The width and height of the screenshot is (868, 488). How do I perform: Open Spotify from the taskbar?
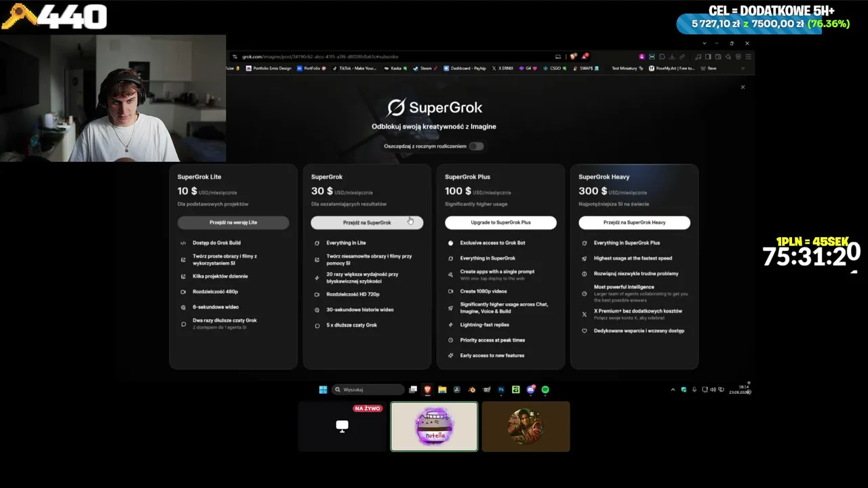(545, 390)
